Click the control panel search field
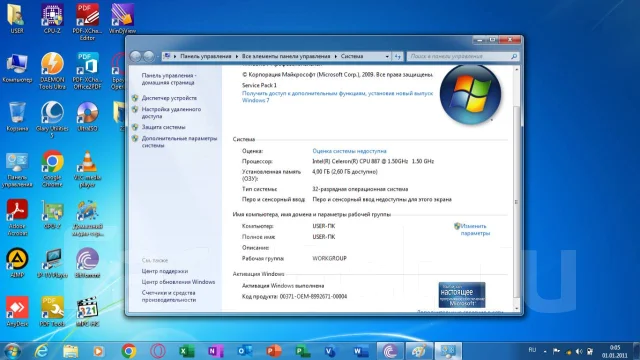Screen dimensions: 640x360 pyautogui.click(x=463, y=56)
